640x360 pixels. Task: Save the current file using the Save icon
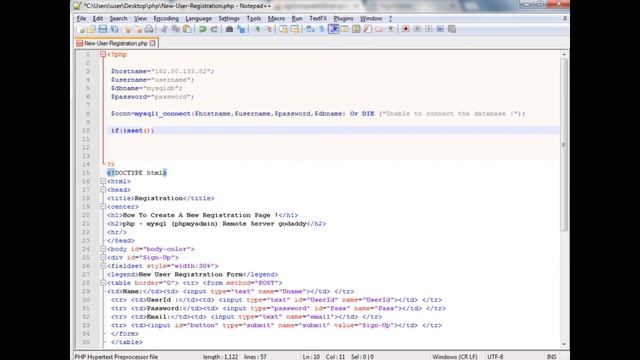[x=102, y=29]
